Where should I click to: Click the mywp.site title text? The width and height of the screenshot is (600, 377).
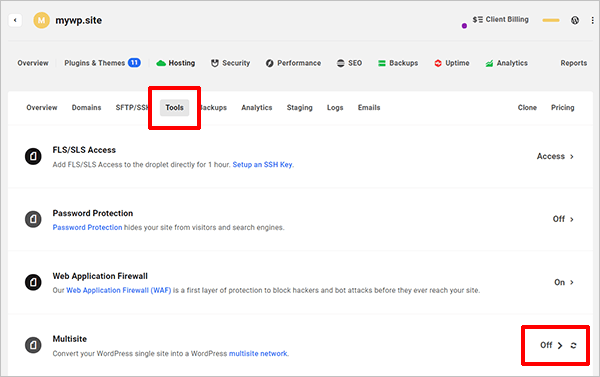click(78, 20)
